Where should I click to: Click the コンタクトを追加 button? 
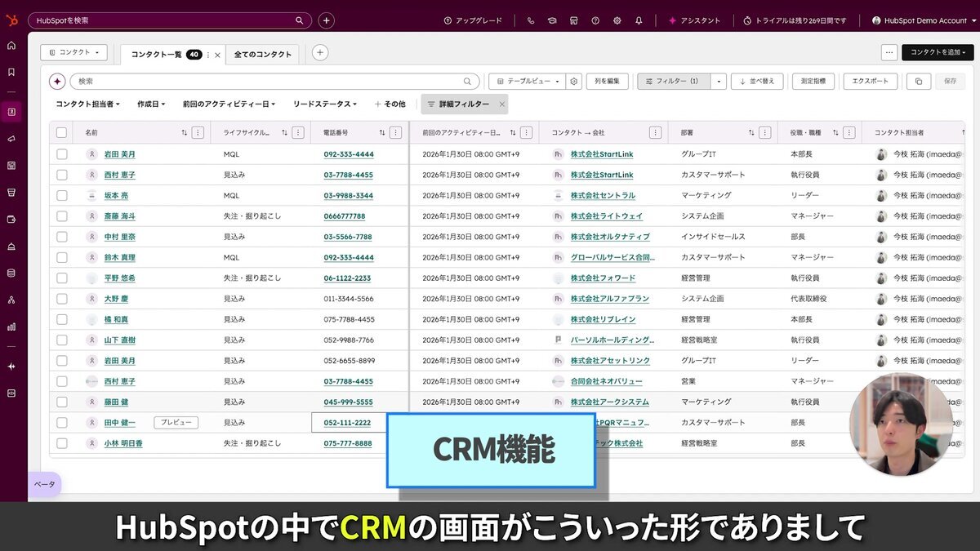point(936,51)
